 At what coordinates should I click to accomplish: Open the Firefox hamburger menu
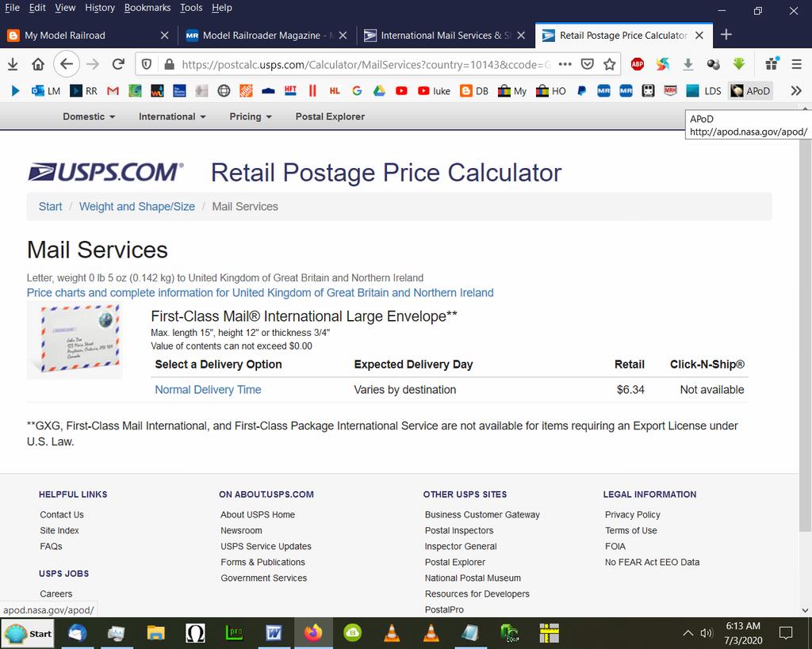coord(796,64)
